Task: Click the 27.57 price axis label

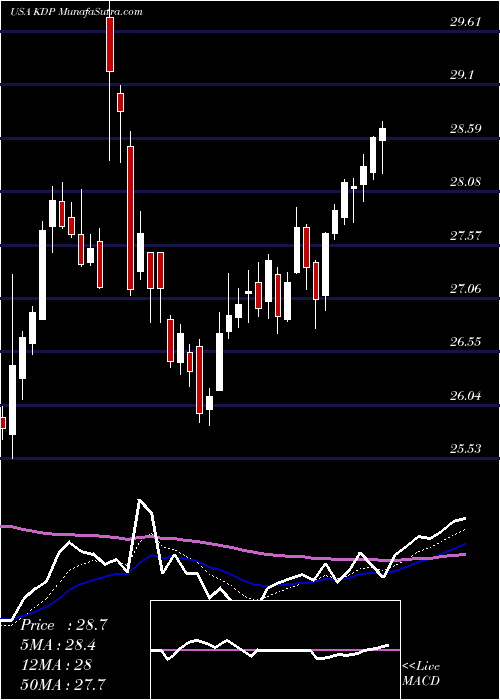Action: (x=466, y=235)
